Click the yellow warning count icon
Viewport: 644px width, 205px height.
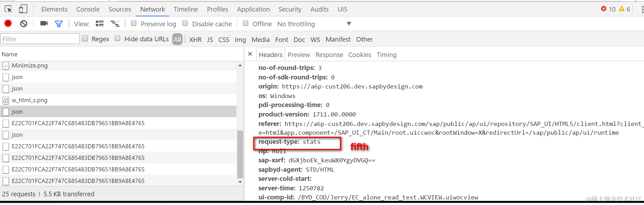[622, 9]
